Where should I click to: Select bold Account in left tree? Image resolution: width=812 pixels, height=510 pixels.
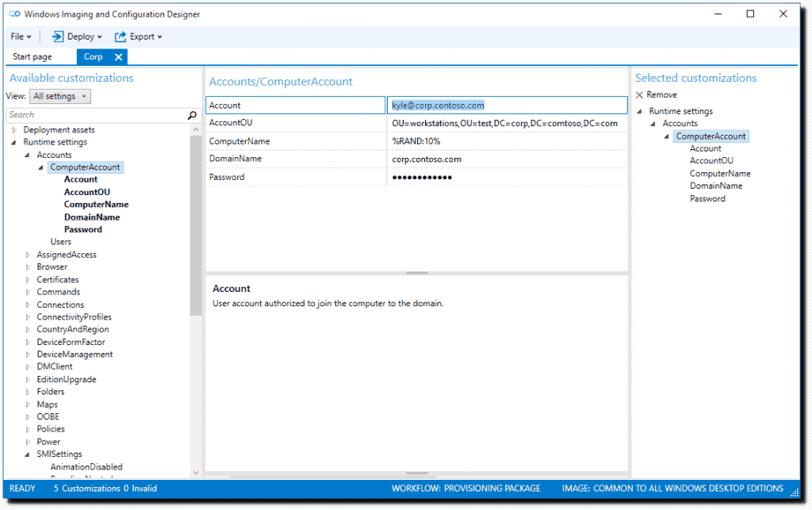(x=81, y=180)
